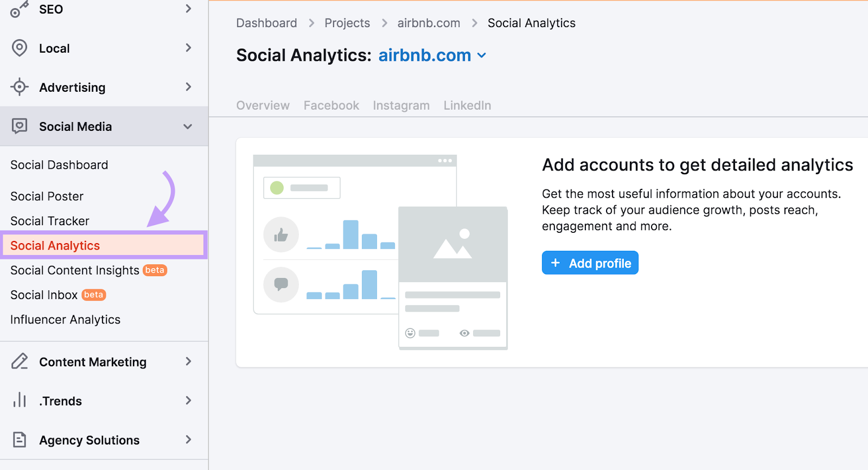Click the image placeholder in the illustration
868x470 pixels.
453,244
